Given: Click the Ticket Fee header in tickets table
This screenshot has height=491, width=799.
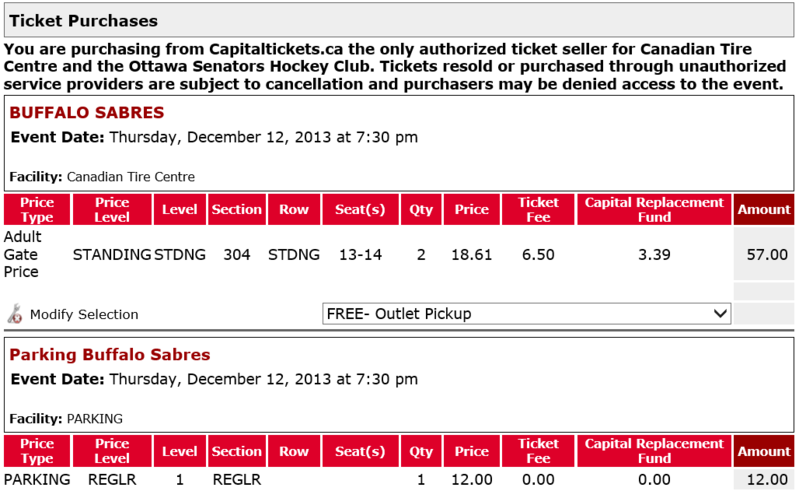Looking at the screenshot, I should (x=538, y=210).
